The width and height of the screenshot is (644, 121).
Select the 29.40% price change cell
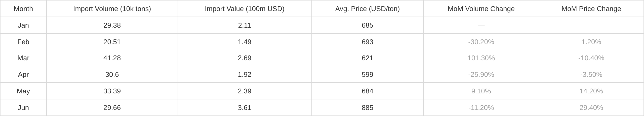(591, 108)
